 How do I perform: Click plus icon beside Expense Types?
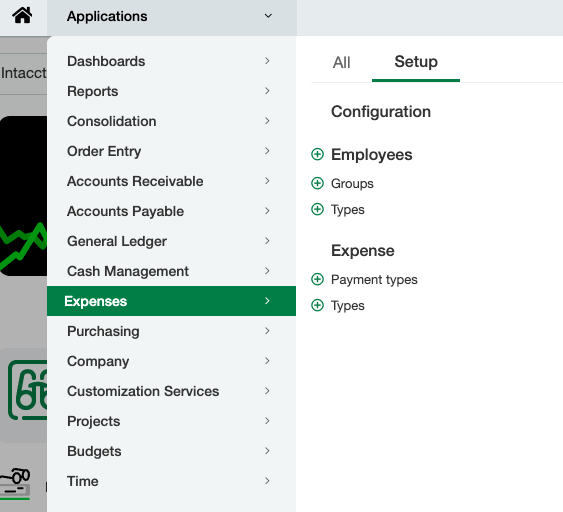point(317,305)
